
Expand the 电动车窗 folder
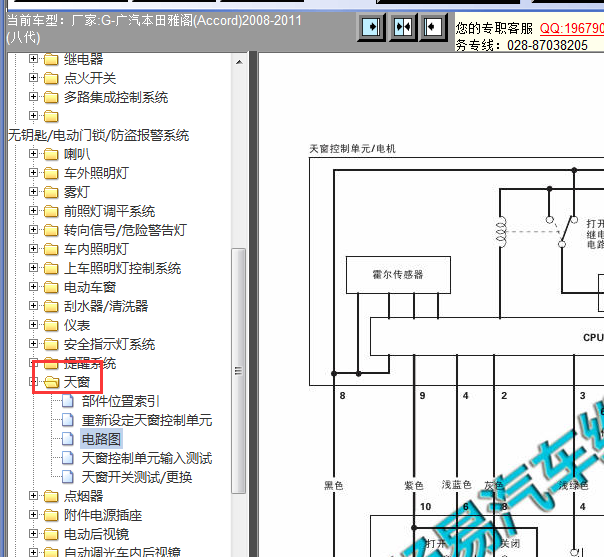pos(34,287)
